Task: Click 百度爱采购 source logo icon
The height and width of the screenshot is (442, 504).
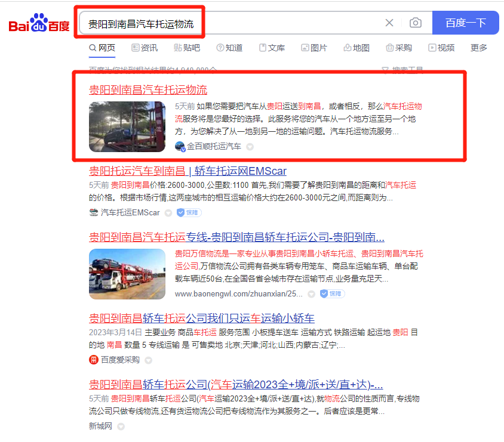Action: [x=94, y=360]
